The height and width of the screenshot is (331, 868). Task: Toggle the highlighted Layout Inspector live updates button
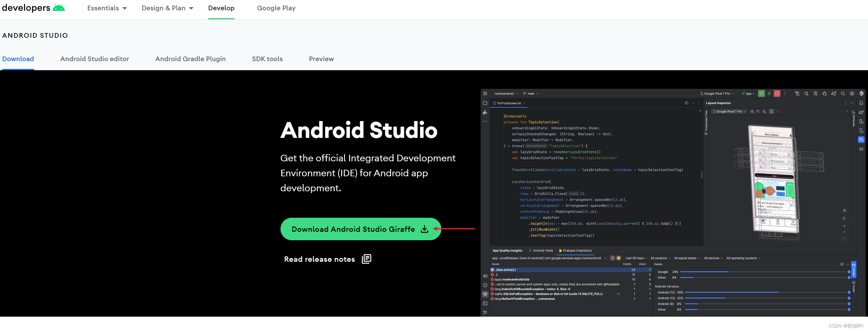click(771, 111)
